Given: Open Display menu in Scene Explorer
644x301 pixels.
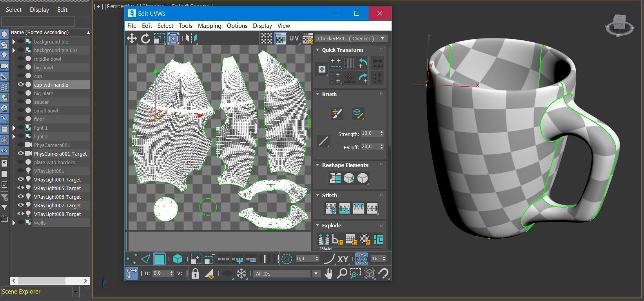Looking at the screenshot, I should 39,10.
